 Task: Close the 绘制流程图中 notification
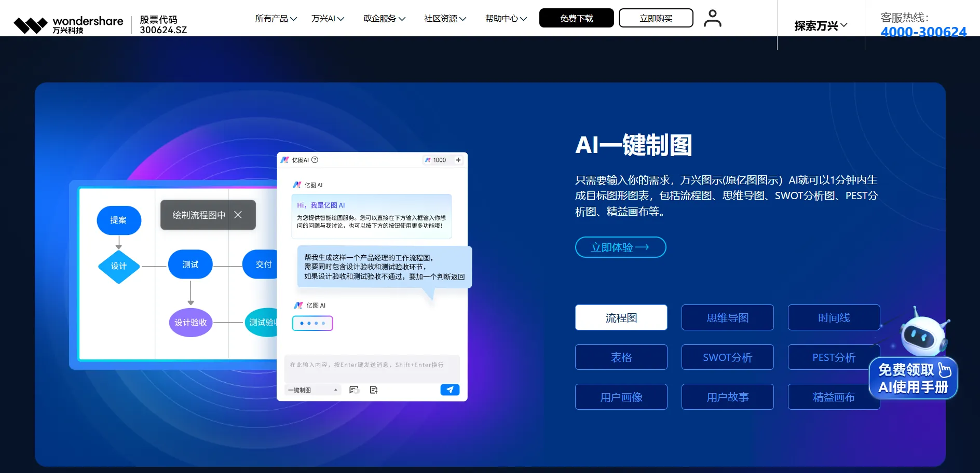pyautogui.click(x=238, y=215)
